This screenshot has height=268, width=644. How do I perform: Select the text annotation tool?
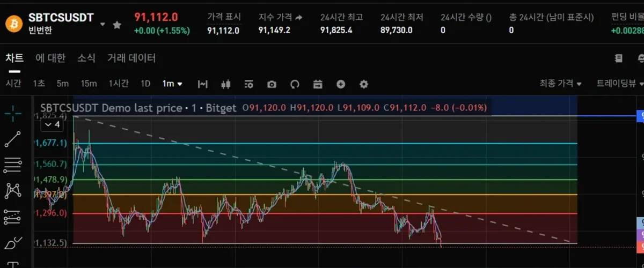(x=13, y=264)
